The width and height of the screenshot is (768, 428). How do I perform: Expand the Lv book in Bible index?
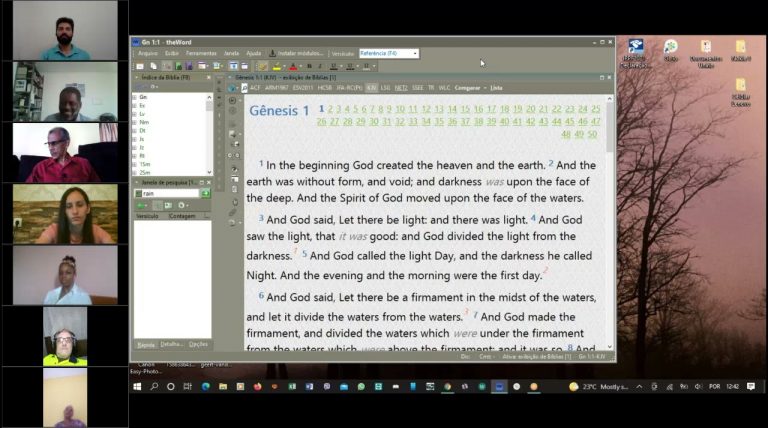(135, 114)
